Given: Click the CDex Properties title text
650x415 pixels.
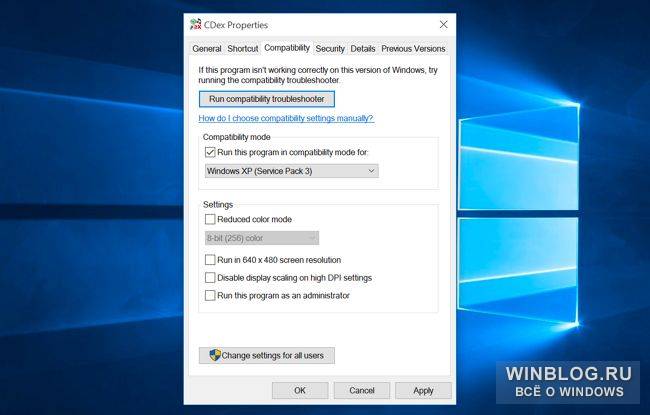Looking at the screenshot, I should [x=236, y=25].
